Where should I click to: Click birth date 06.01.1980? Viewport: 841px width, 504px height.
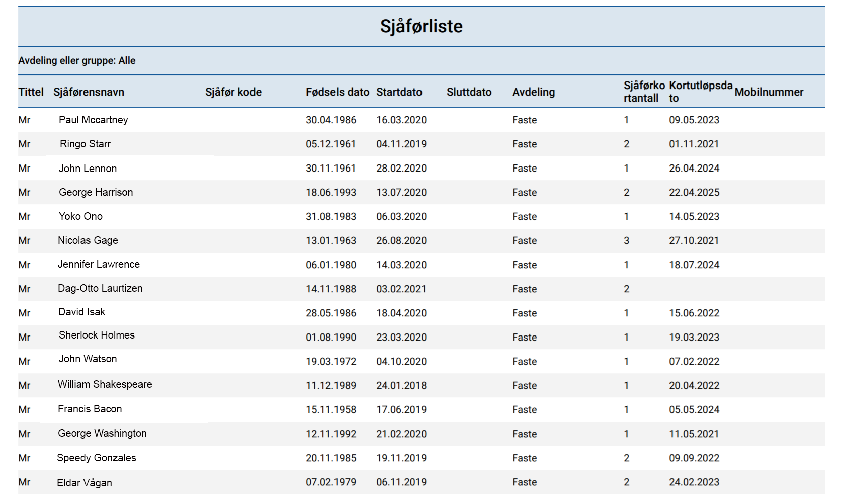pyautogui.click(x=331, y=265)
